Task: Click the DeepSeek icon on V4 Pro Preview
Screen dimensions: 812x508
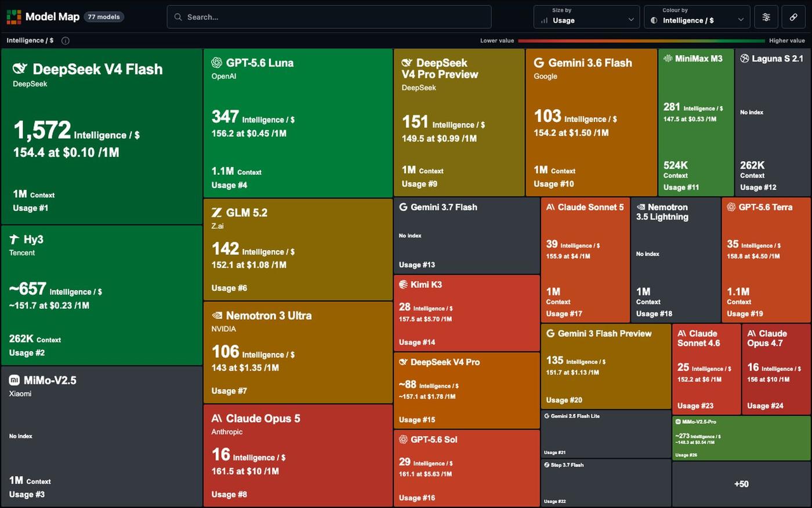Action: tap(407, 63)
